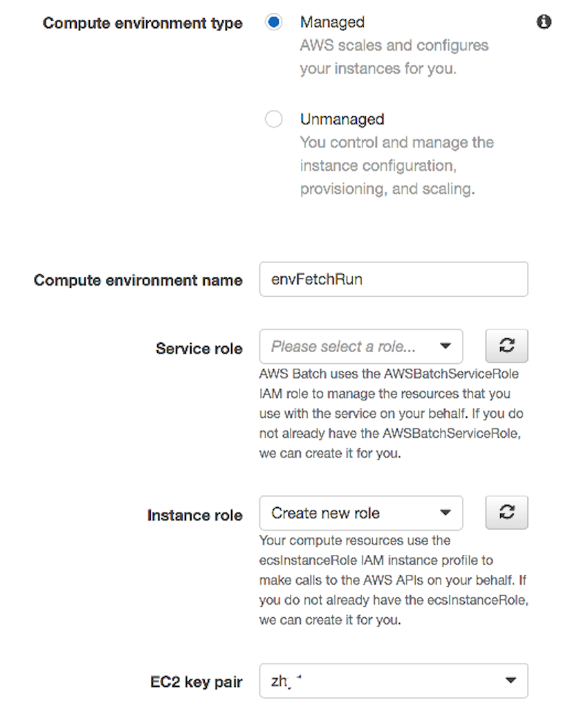
Task: Open the EC2 key pair dropdown
Action: (394, 681)
